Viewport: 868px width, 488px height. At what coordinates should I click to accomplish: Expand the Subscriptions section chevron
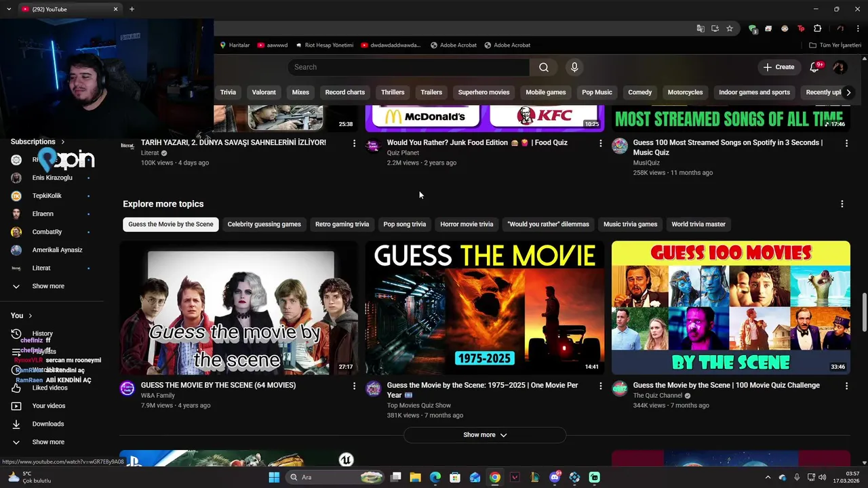click(63, 142)
